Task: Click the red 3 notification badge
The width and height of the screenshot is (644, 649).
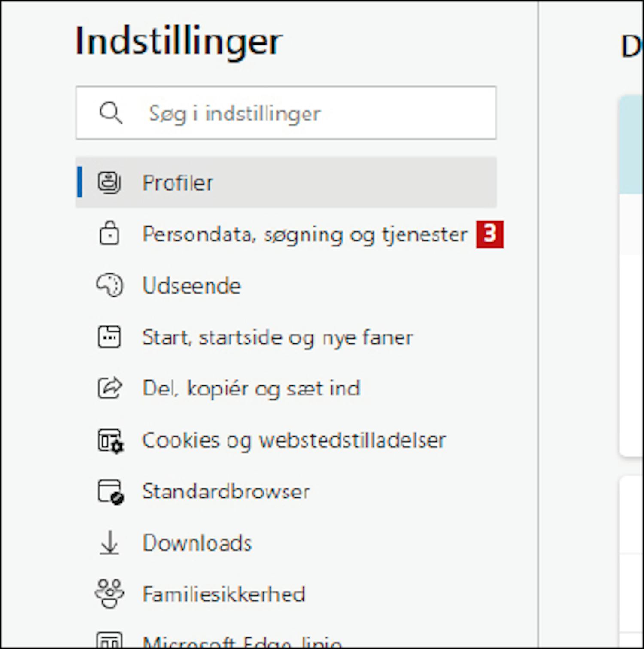Action: [489, 234]
